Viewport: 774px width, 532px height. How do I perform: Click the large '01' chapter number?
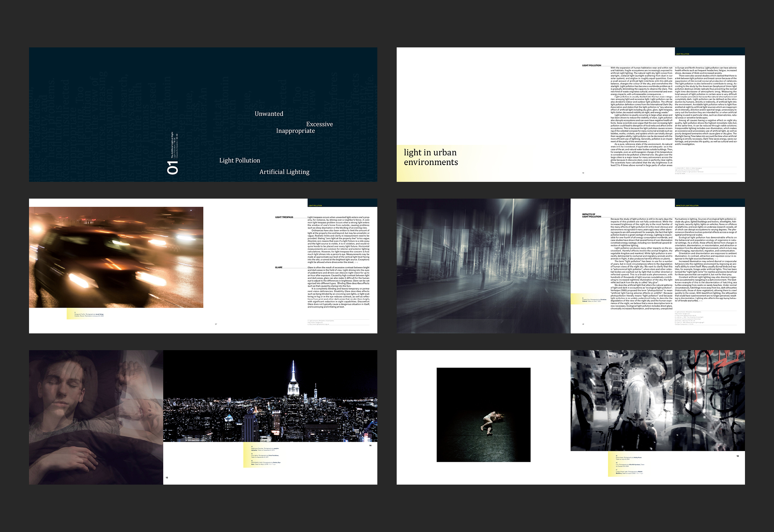[173, 168]
